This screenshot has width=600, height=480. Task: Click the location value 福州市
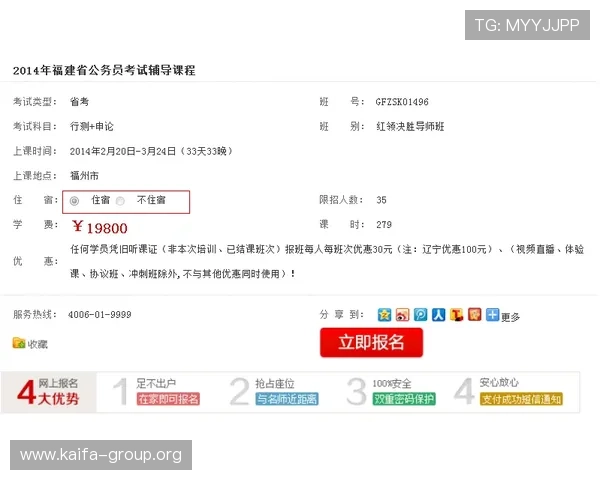[85, 176]
